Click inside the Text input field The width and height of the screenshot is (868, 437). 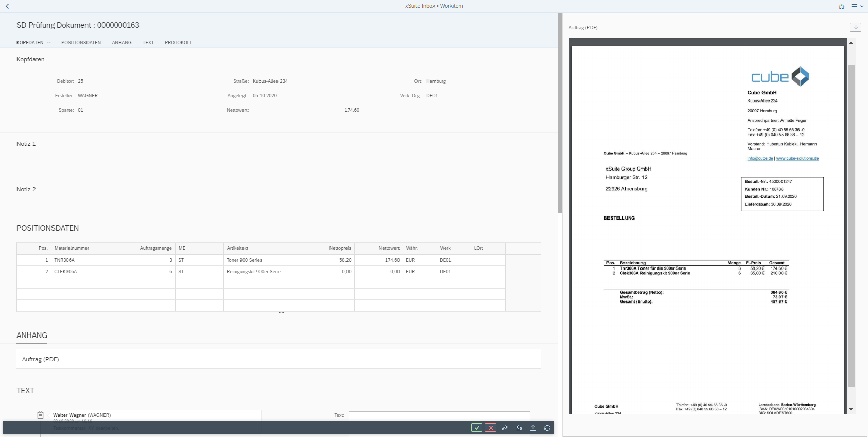pyautogui.click(x=439, y=415)
